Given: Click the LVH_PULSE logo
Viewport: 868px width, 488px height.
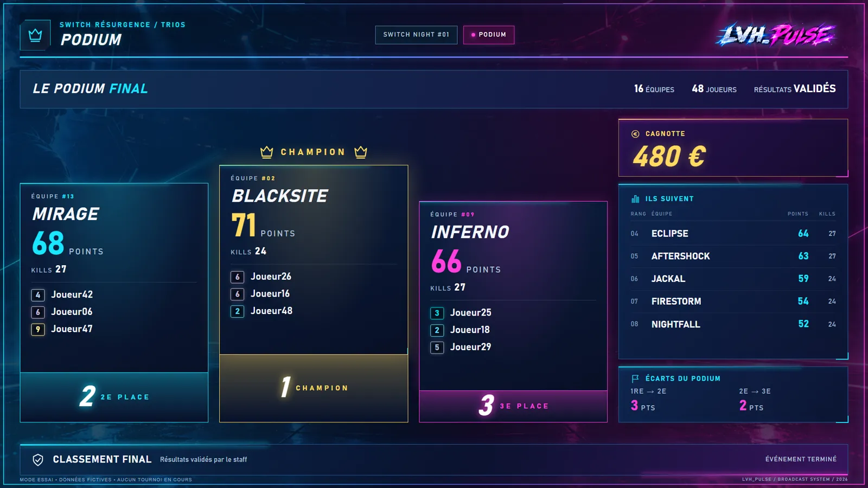Looking at the screenshot, I should pyautogui.click(x=776, y=35).
